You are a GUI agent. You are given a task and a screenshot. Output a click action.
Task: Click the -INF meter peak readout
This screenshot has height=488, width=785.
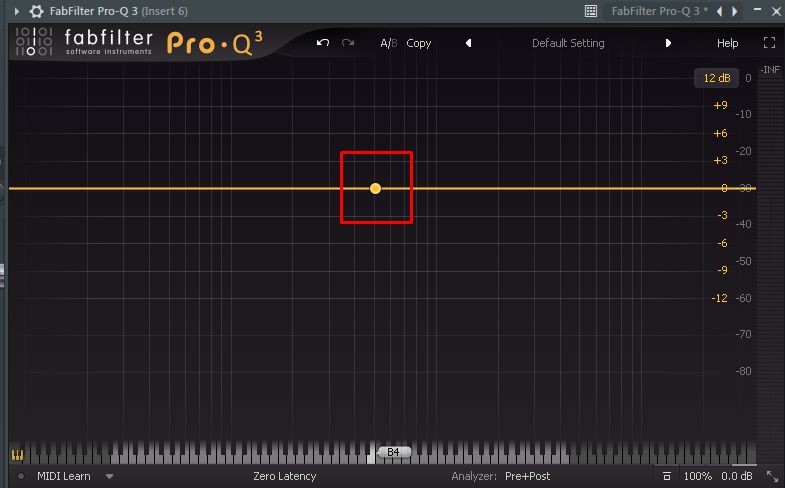(x=770, y=70)
